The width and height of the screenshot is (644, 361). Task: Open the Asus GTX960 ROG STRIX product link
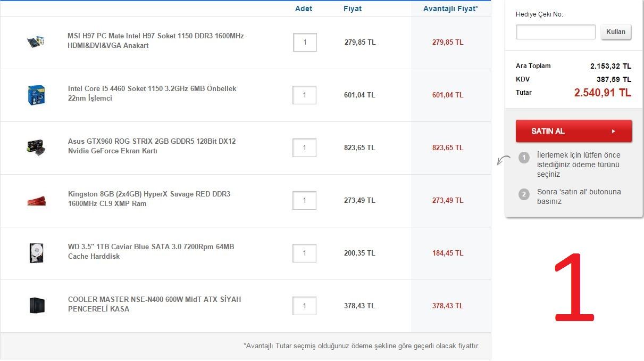[152, 146]
